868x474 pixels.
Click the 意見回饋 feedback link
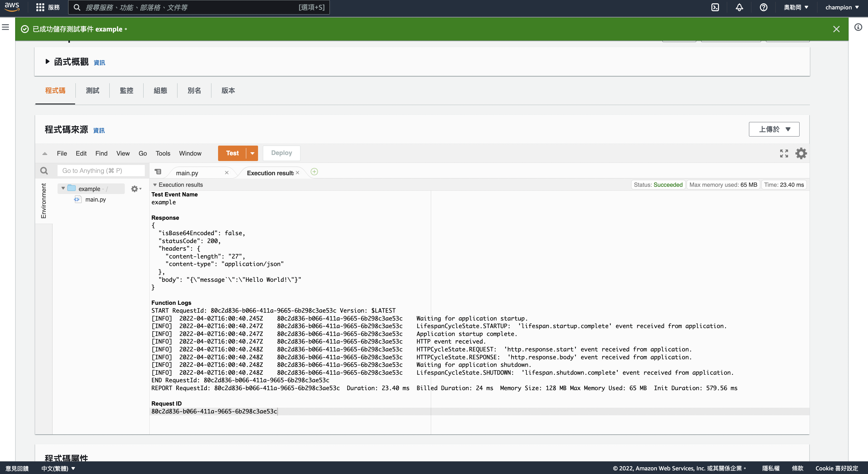(17, 468)
